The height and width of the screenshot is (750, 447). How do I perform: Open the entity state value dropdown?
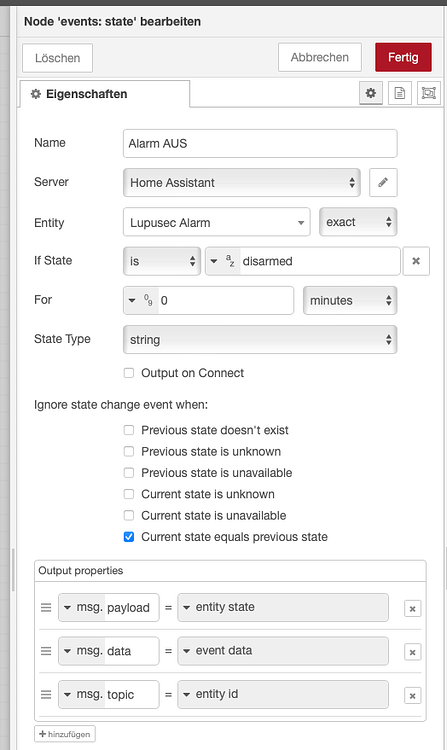tap(283, 607)
